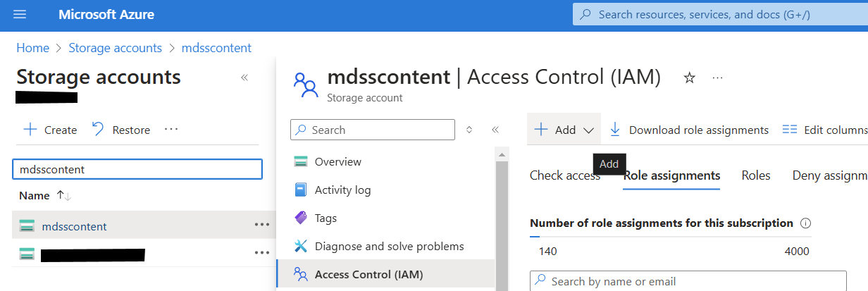
Task: Open the Azure portal hamburger menu
Action: [20, 15]
